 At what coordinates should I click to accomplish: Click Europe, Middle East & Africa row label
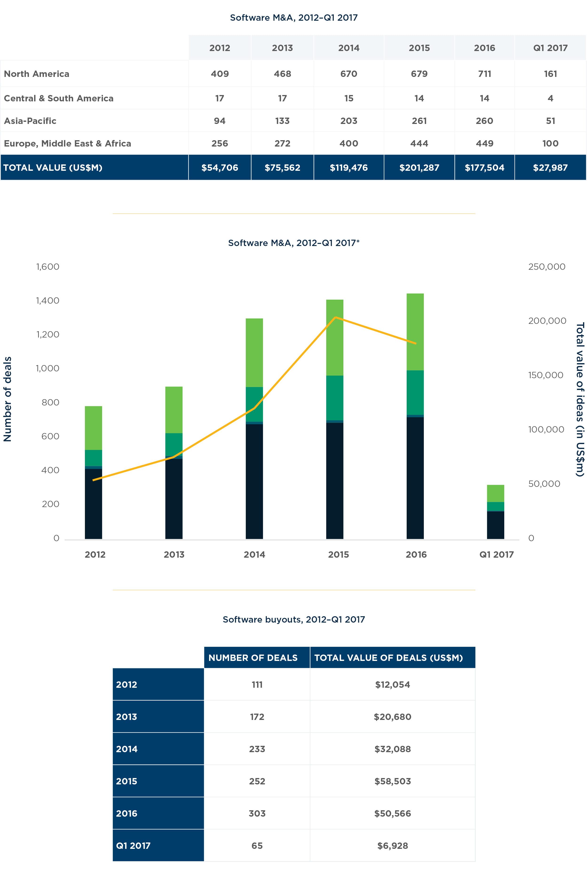coord(68,143)
